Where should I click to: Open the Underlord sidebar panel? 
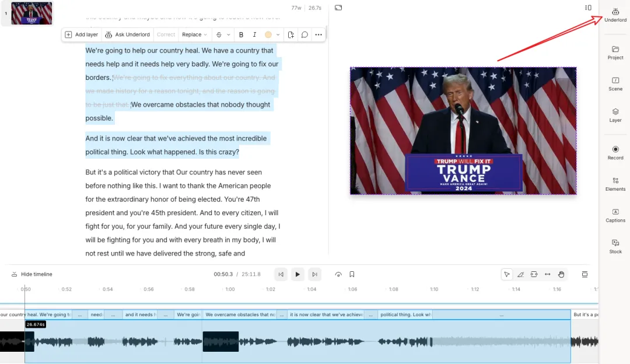click(x=615, y=15)
